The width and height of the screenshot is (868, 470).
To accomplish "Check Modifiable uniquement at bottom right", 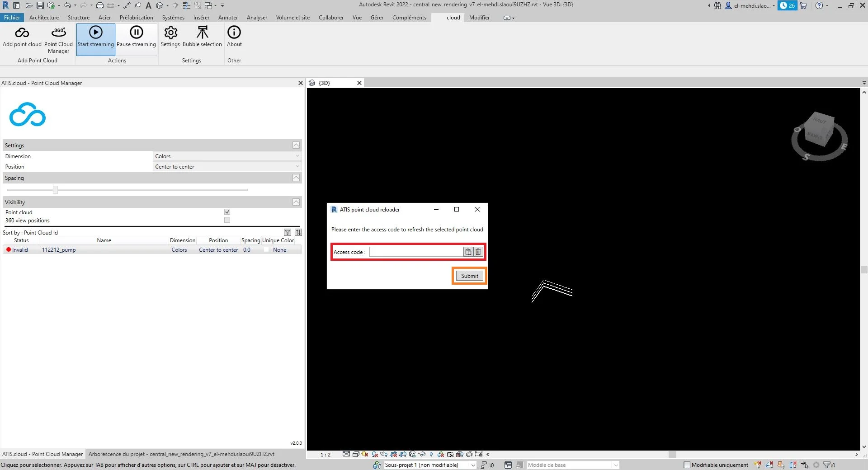I will (x=686, y=465).
